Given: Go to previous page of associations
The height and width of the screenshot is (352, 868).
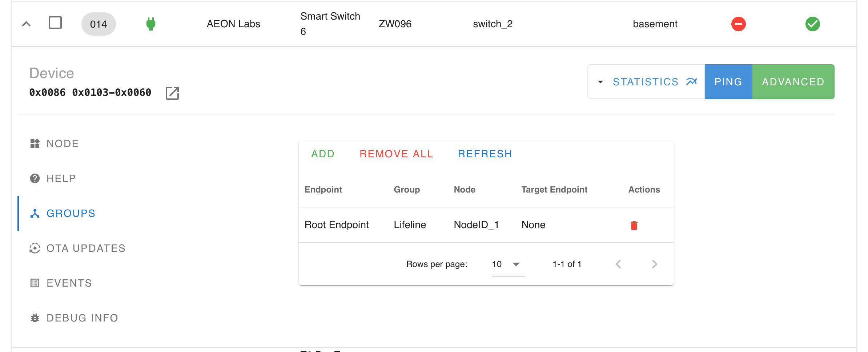Looking at the screenshot, I should click(618, 264).
